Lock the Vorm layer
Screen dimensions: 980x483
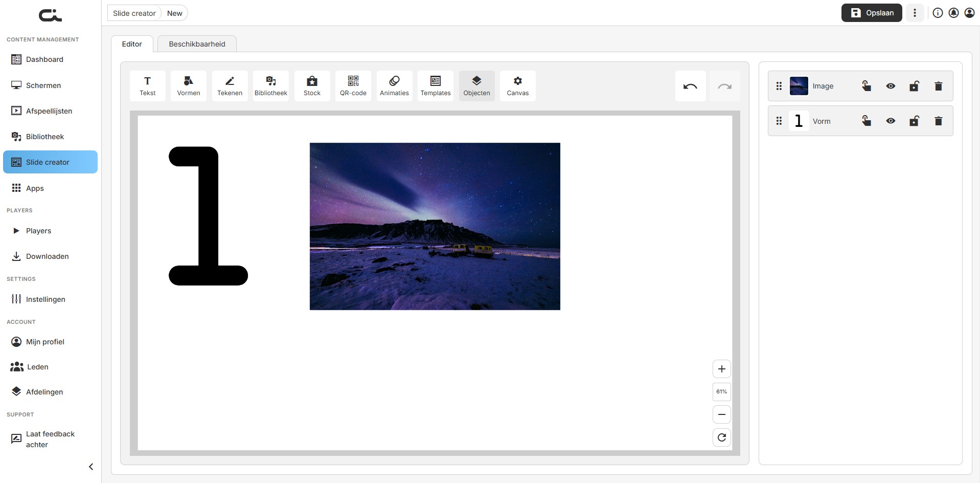tap(914, 121)
